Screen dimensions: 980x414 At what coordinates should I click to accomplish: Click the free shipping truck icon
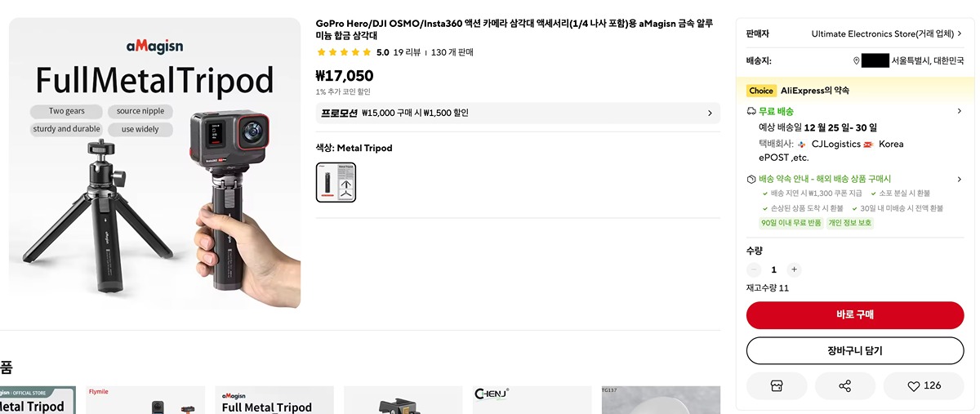pyautogui.click(x=751, y=111)
